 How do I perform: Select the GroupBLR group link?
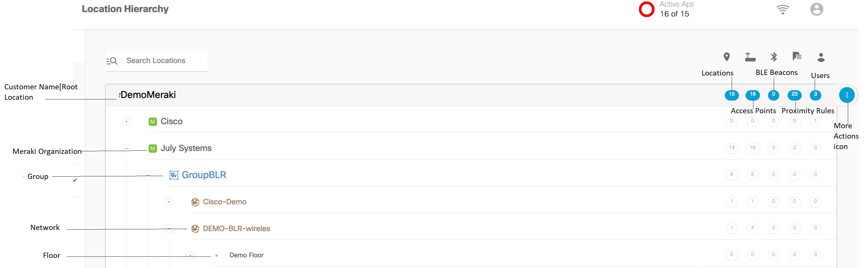click(204, 175)
